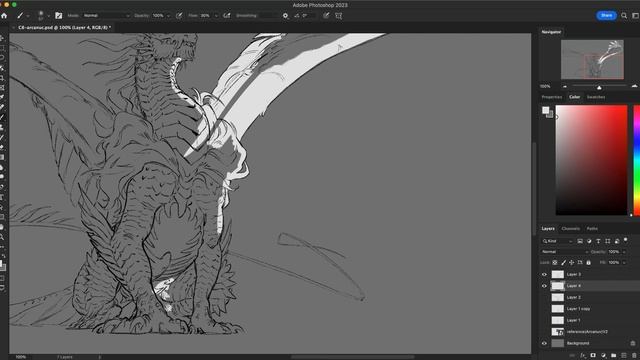
Task: Open the search icon in top bar
Action: coord(624,16)
